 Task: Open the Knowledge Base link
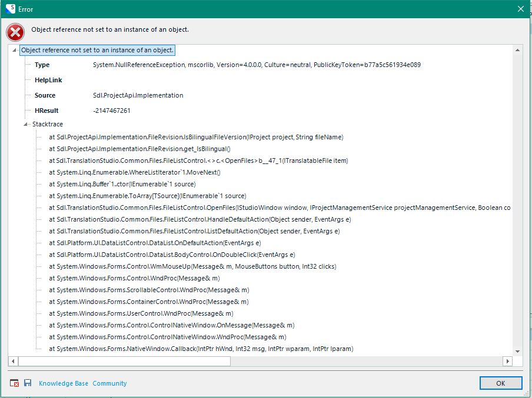(64, 383)
